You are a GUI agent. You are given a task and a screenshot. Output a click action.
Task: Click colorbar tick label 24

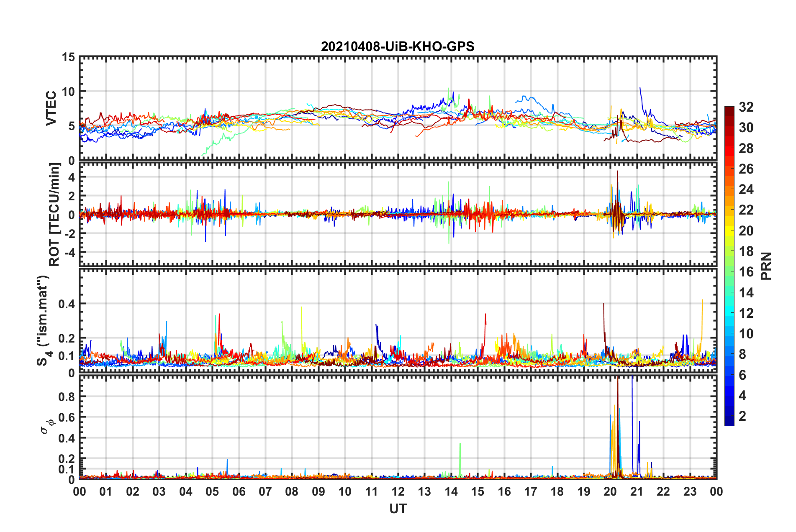coord(746,189)
